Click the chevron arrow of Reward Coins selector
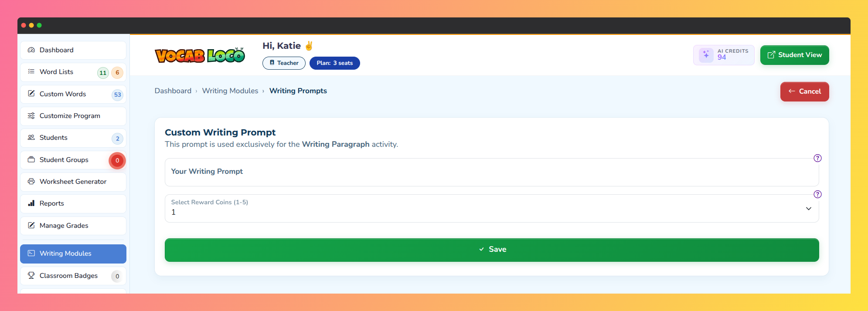Image resolution: width=868 pixels, height=311 pixels. click(x=809, y=209)
